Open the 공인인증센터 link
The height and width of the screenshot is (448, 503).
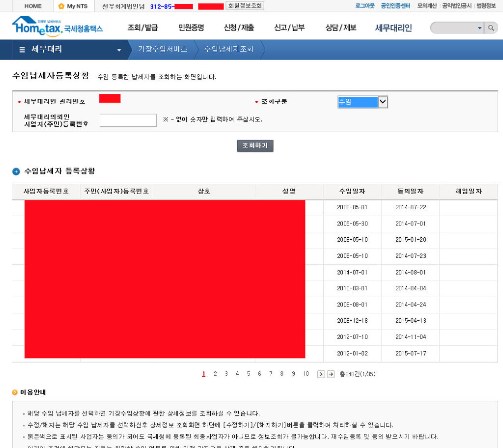(x=395, y=6)
